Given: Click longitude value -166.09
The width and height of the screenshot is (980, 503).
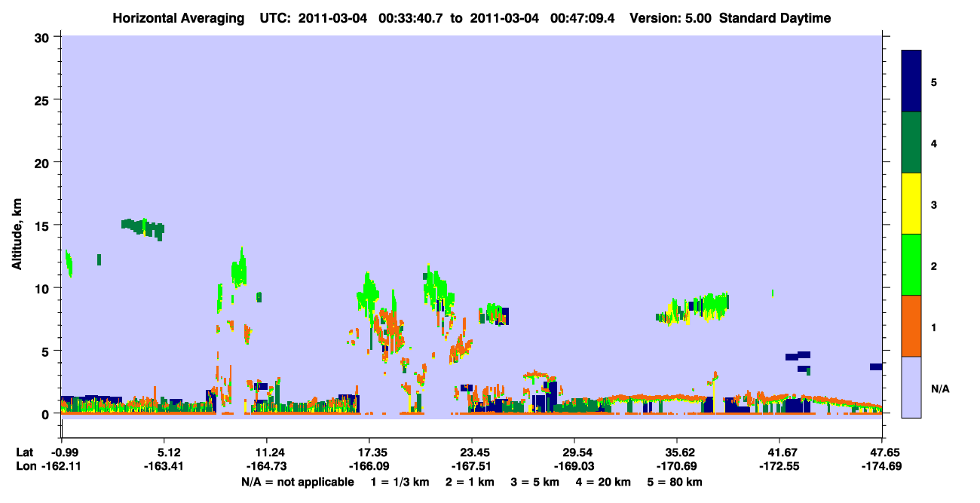Looking at the screenshot, I should click(x=369, y=467).
